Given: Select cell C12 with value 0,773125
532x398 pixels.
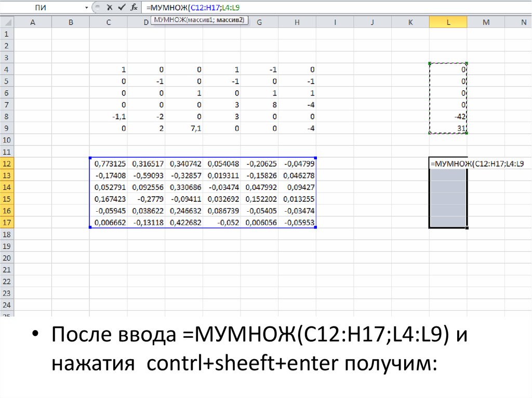Looking at the screenshot, I should (x=108, y=163).
